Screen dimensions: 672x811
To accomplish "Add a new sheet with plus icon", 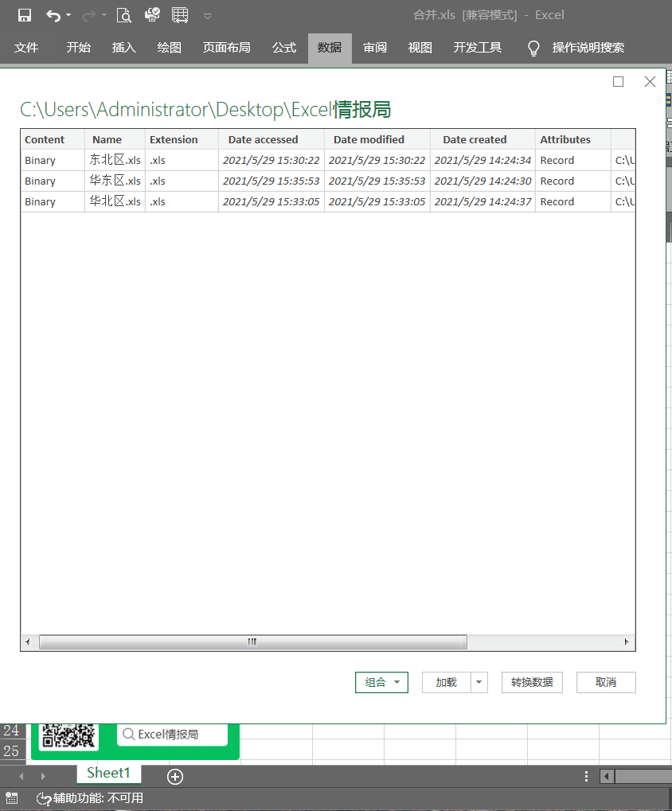I will click(x=175, y=776).
